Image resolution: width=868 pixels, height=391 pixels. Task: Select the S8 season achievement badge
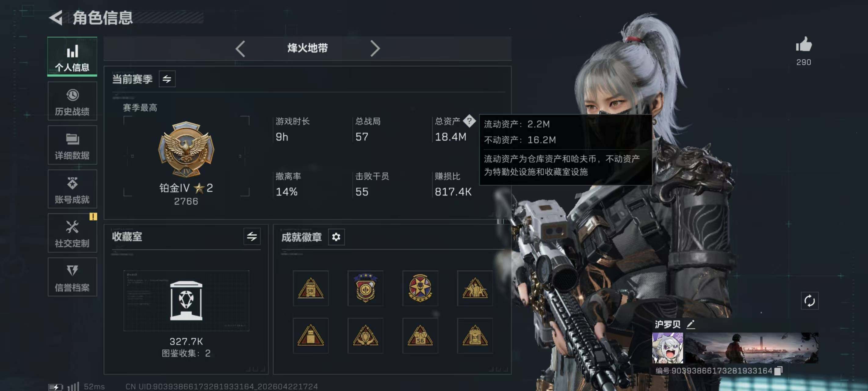tap(310, 288)
